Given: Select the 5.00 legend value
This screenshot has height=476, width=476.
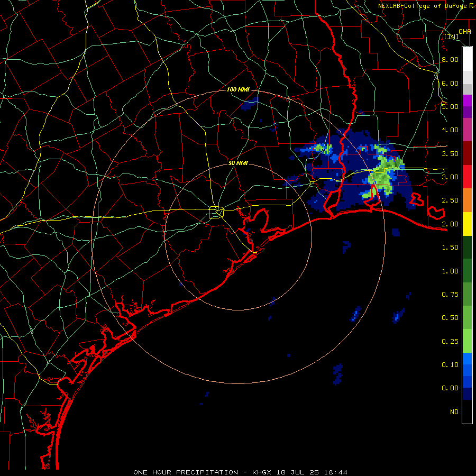Looking at the screenshot, I should [450, 106].
